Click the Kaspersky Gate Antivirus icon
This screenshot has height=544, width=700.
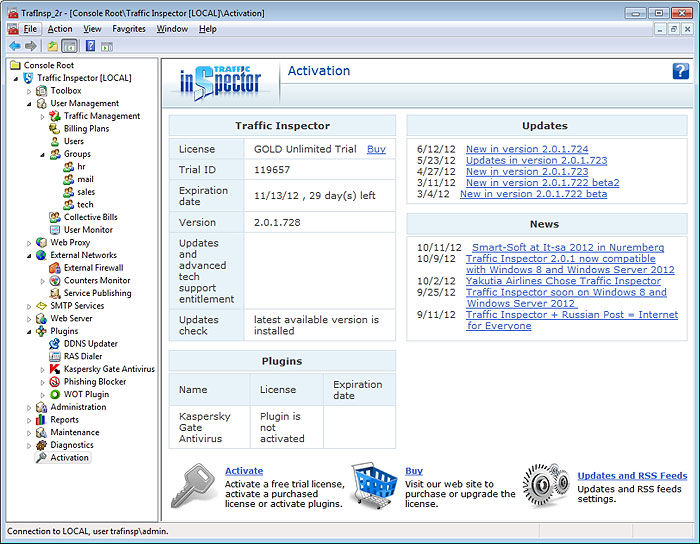pos(54,369)
